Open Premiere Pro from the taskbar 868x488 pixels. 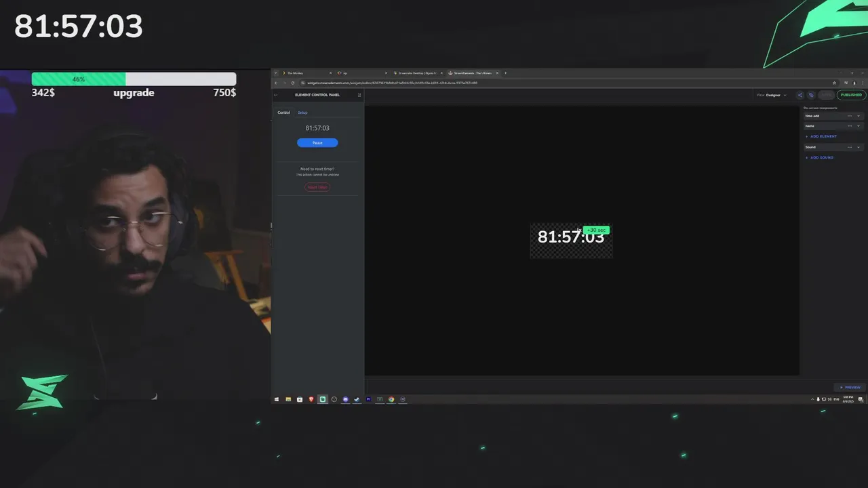(368, 399)
